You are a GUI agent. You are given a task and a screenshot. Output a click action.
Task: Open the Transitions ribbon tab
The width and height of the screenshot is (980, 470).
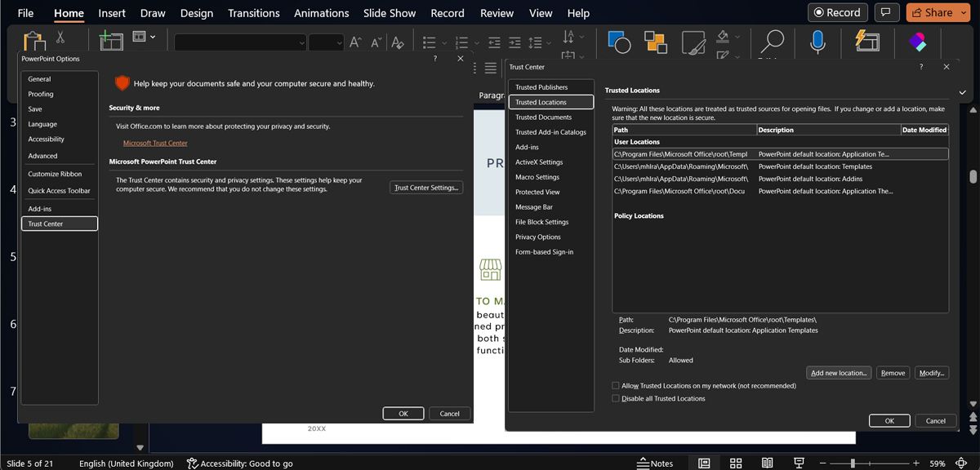click(x=253, y=13)
